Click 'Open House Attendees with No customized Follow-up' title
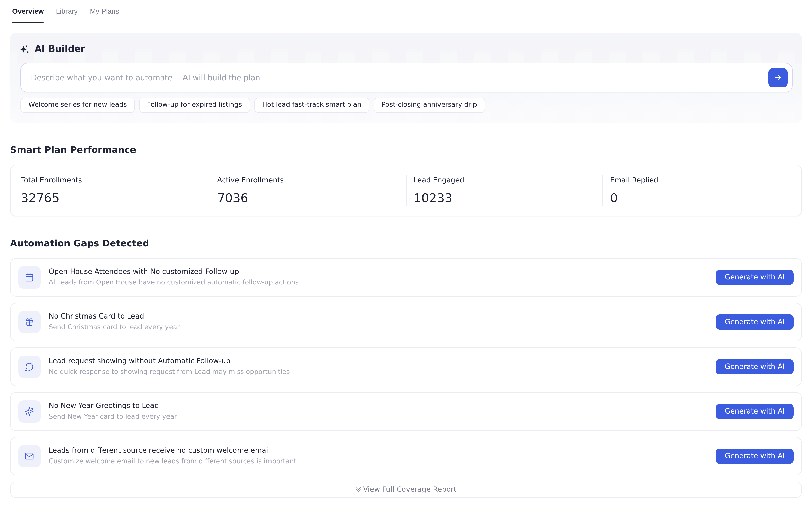Viewport: 812px width, 508px height. (x=144, y=272)
